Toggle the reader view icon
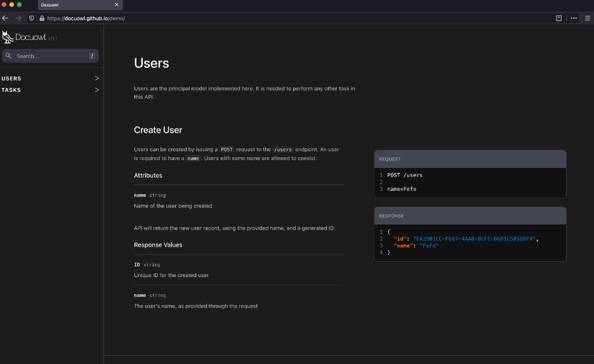 coord(558,18)
